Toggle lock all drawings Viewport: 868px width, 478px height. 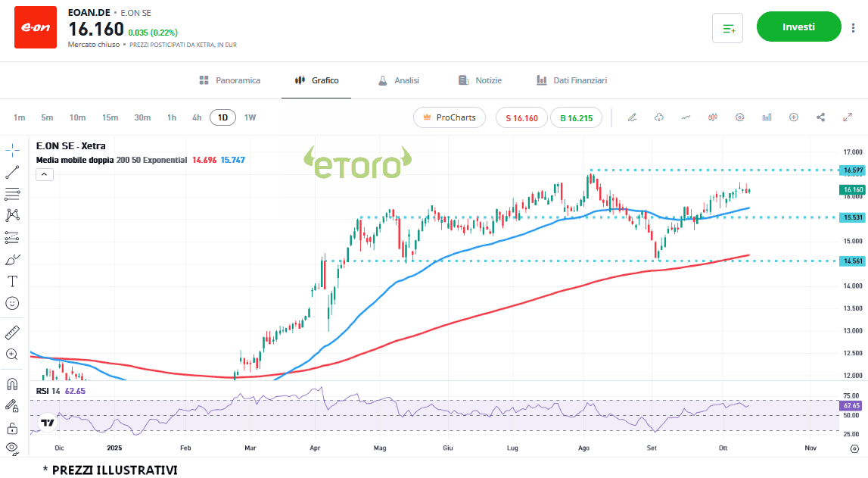[x=12, y=428]
